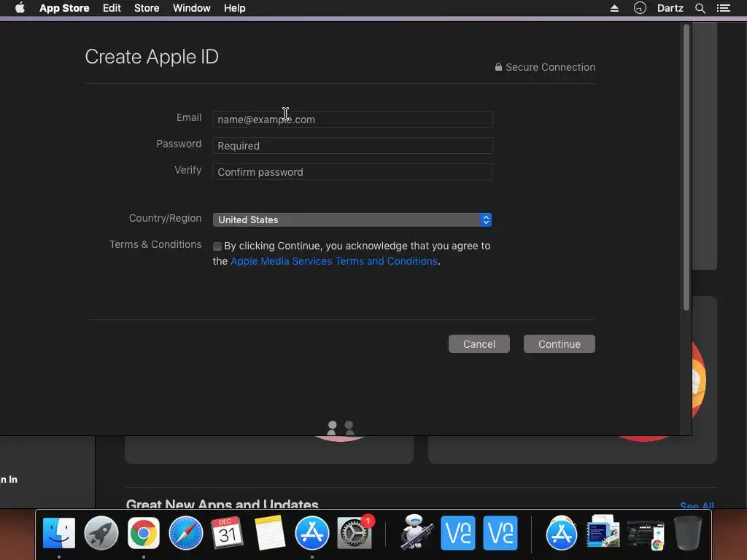
Task: Open System Preferences gear with badge
Action: pos(355,533)
